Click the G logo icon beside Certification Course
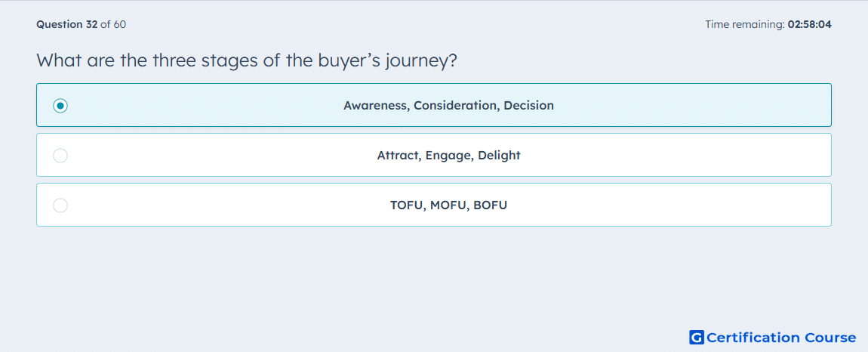The height and width of the screenshot is (352, 868). pos(697,337)
